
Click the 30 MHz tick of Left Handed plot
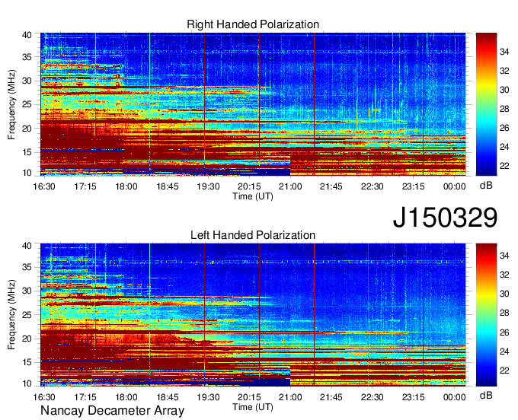coord(27,291)
